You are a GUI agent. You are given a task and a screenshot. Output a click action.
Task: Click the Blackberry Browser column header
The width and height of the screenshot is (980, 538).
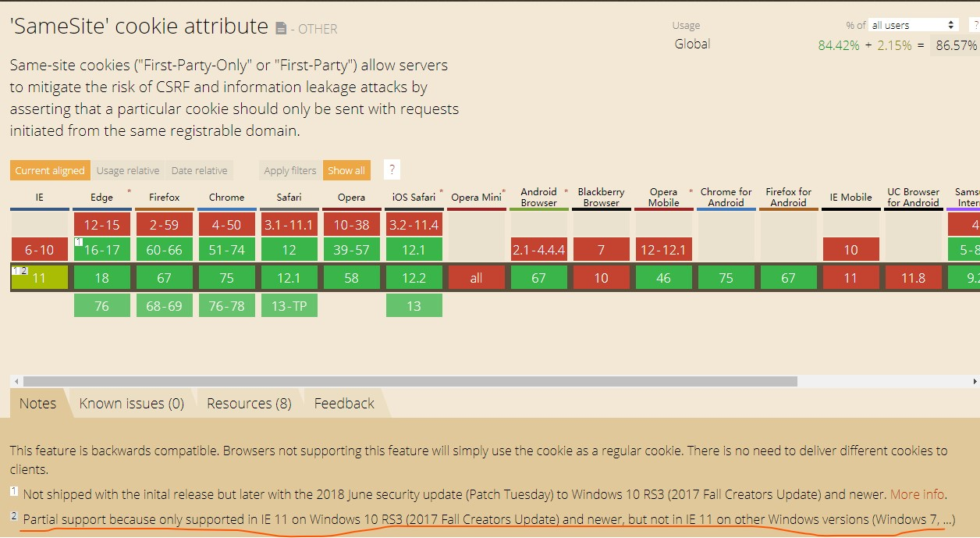pos(601,198)
